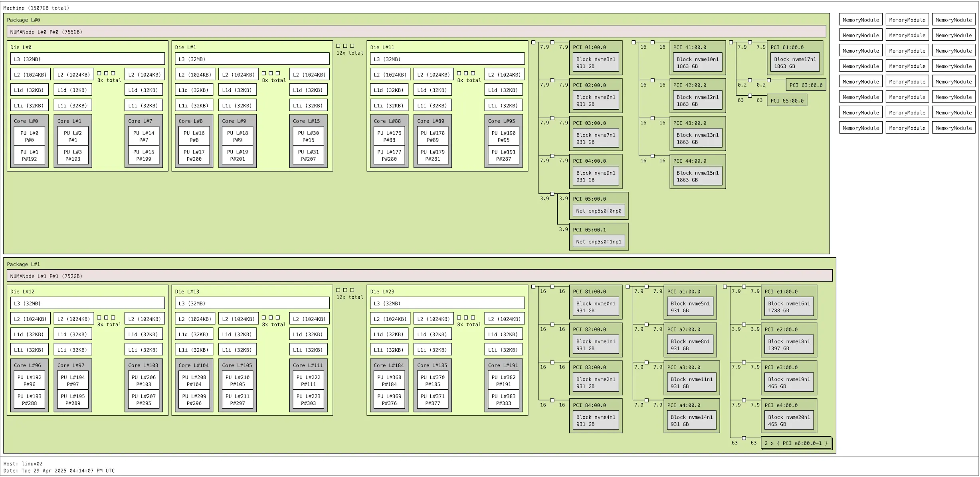
Task: Select the Block nvme18n1 1397 GB box
Action: pyautogui.click(x=789, y=345)
